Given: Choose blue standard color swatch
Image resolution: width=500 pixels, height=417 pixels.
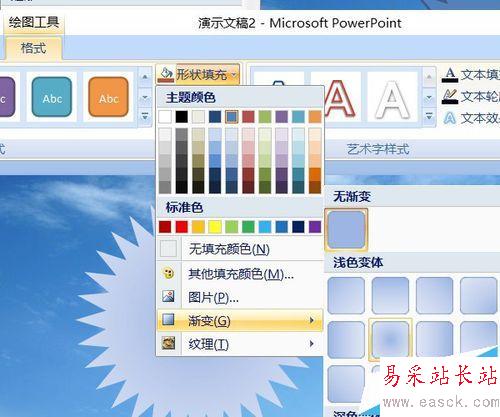Looking at the screenshot, I should tap(282, 227).
